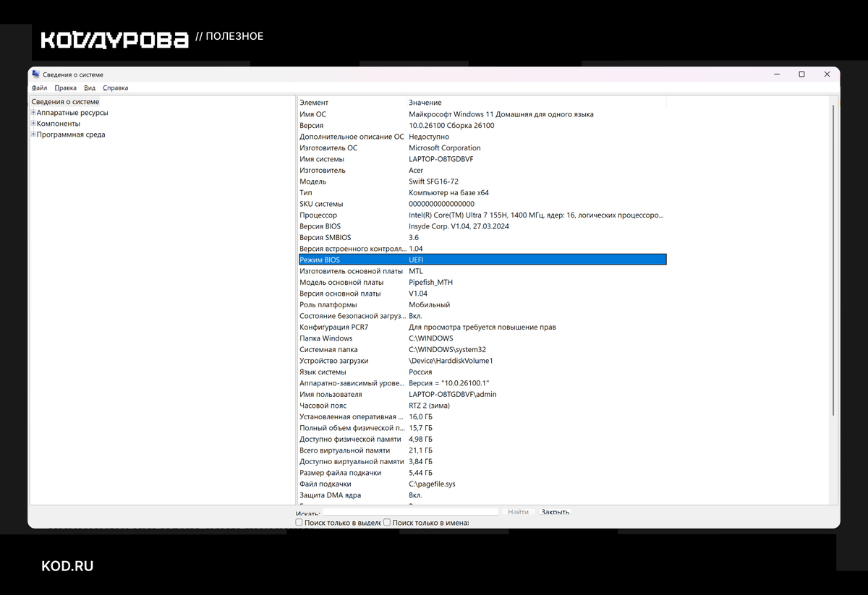Select the Изготовитель ОС row

coord(482,147)
